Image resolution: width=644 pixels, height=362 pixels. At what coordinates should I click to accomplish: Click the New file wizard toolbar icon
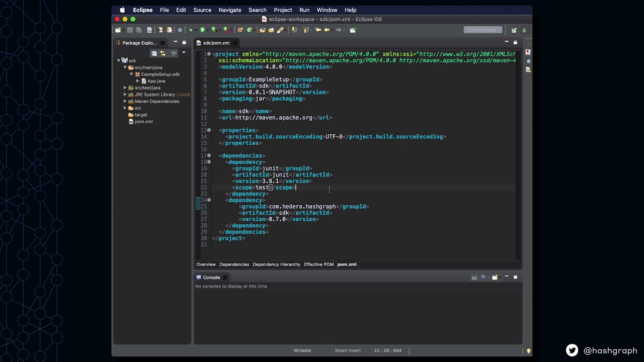coord(118,30)
